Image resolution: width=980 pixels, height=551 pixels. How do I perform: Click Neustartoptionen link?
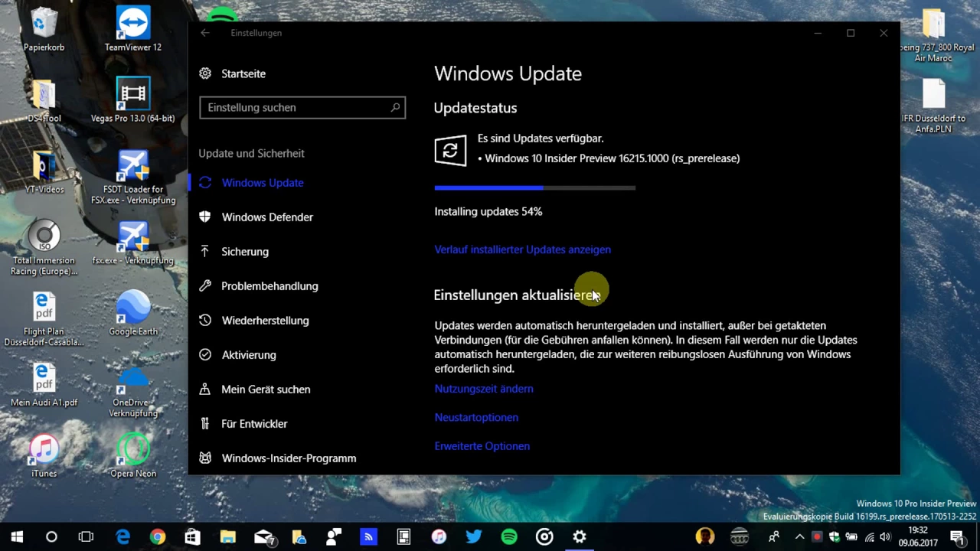[476, 417]
